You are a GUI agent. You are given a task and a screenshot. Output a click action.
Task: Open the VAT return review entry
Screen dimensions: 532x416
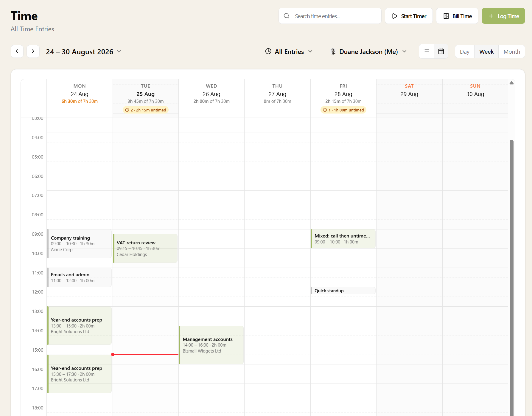pyautogui.click(x=145, y=248)
